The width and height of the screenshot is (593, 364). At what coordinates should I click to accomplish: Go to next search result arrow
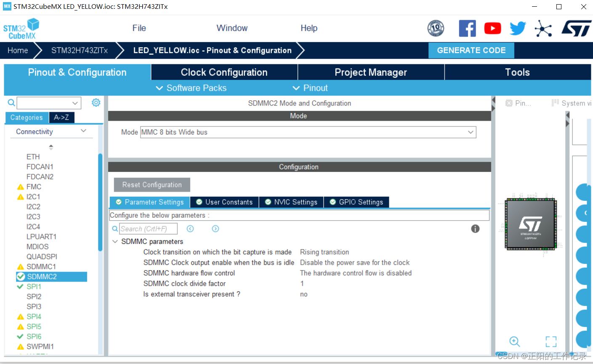pyautogui.click(x=215, y=229)
